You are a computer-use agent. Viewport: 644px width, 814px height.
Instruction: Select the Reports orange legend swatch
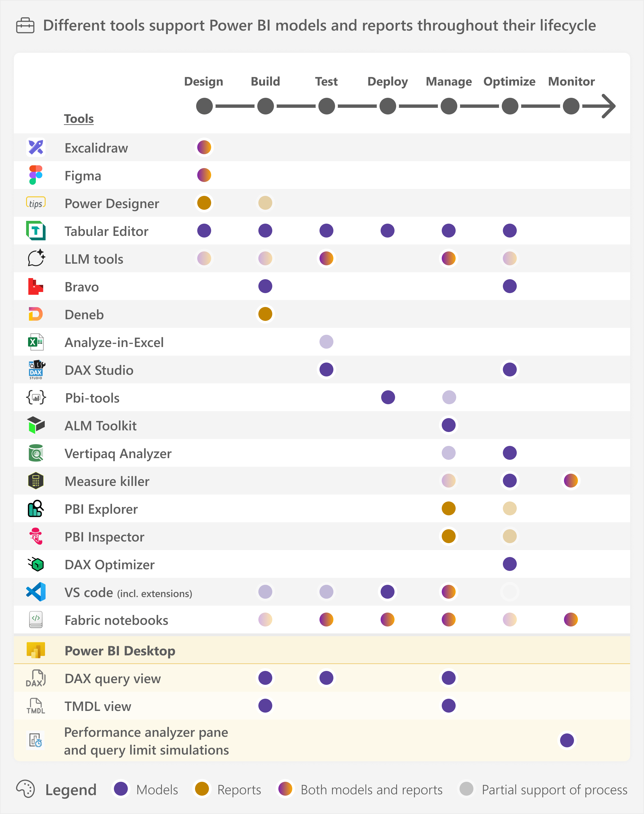pyautogui.click(x=202, y=789)
